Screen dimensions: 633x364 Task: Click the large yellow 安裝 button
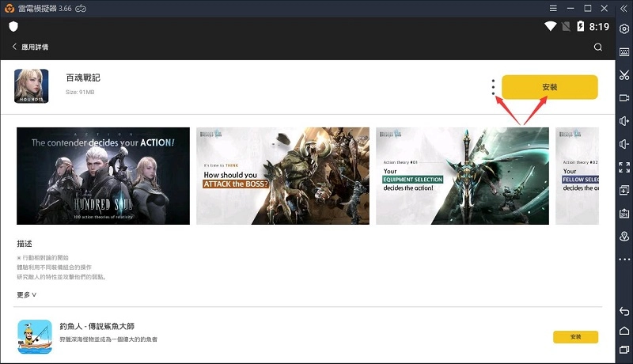point(549,87)
